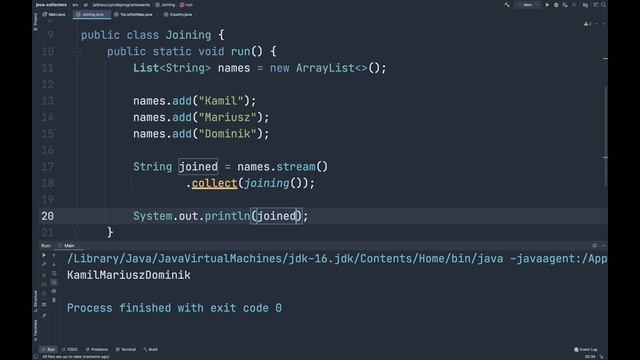Hide the Run panel with minimize icon
This screenshot has width=640, height=360.
(604, 246)
